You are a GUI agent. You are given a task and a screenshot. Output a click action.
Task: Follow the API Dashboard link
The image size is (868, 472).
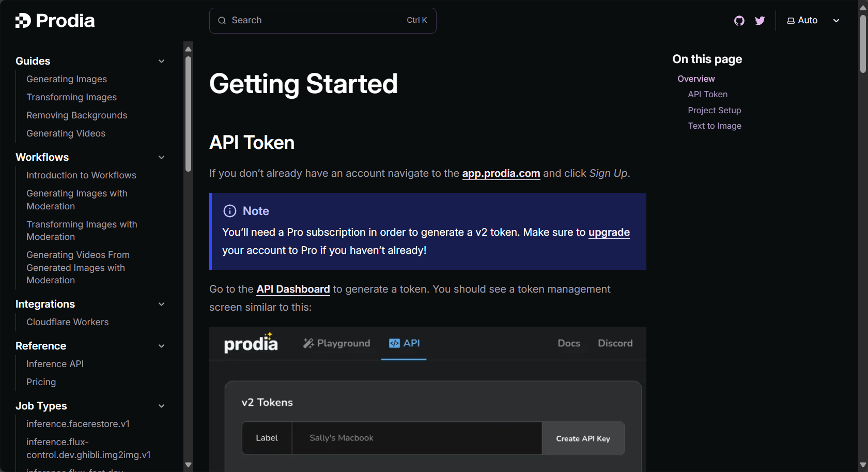[x=293, y=289]
